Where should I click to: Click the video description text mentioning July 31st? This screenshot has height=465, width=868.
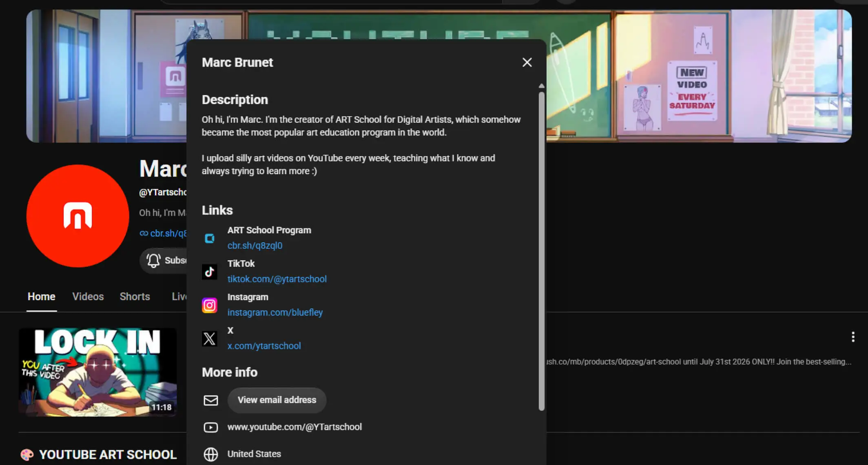point(699,362)
